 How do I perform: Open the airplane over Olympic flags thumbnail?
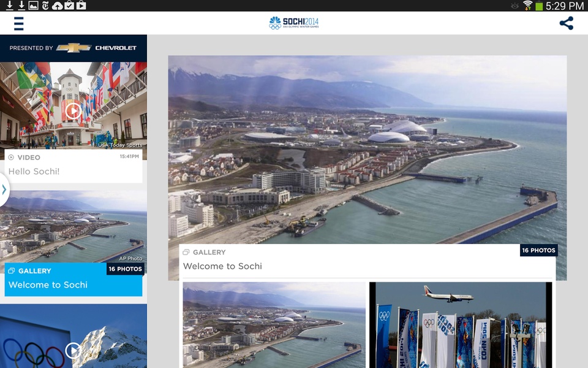(x=461, y=325)
